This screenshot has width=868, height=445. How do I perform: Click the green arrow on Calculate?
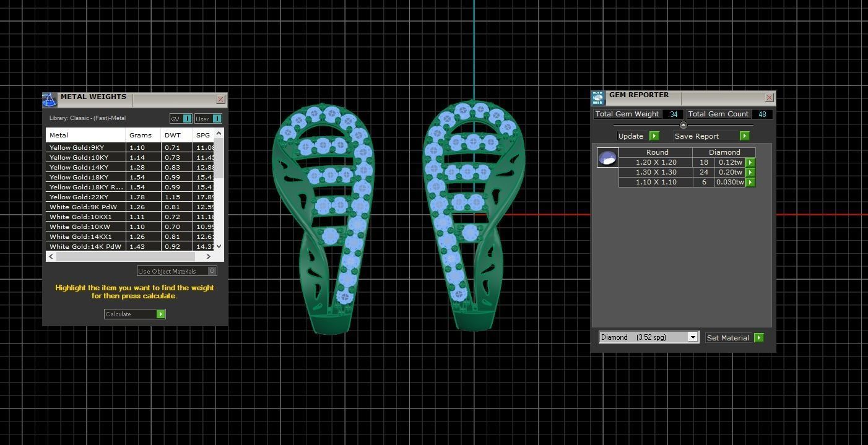[x=161, y=314]
